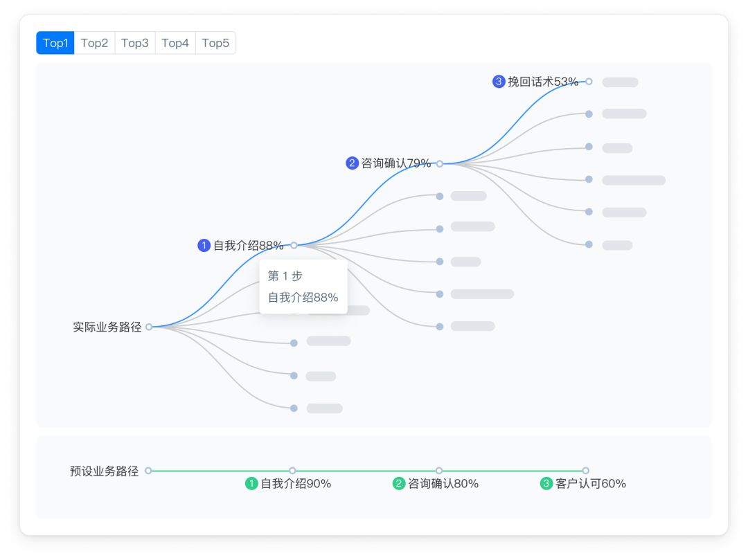Click the node circle after 咨询确认79%

440,163
